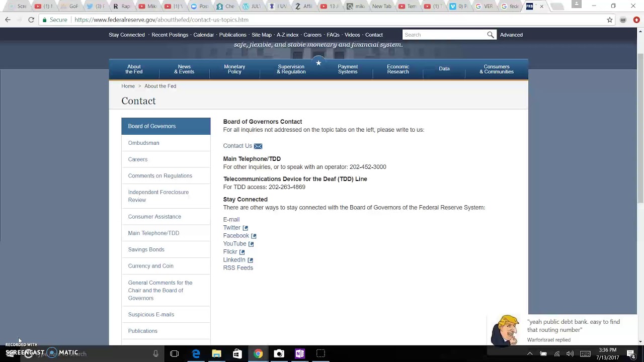
Task: Click the external link icon beside Facebook
Action: tap(254, 236)
